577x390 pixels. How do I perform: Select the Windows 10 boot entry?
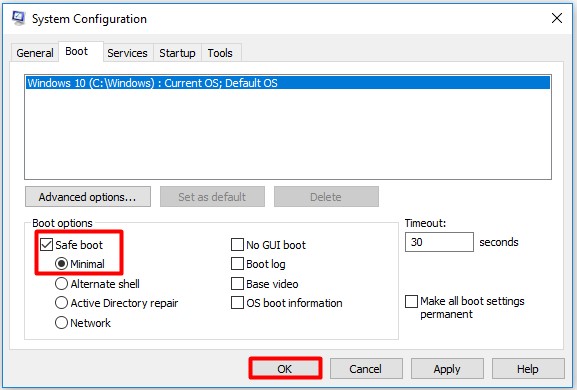(288, 83)
